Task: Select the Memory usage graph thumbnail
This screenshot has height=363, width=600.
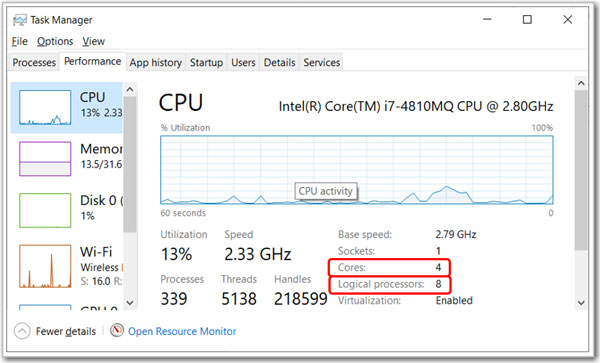Action: (45, 159)
